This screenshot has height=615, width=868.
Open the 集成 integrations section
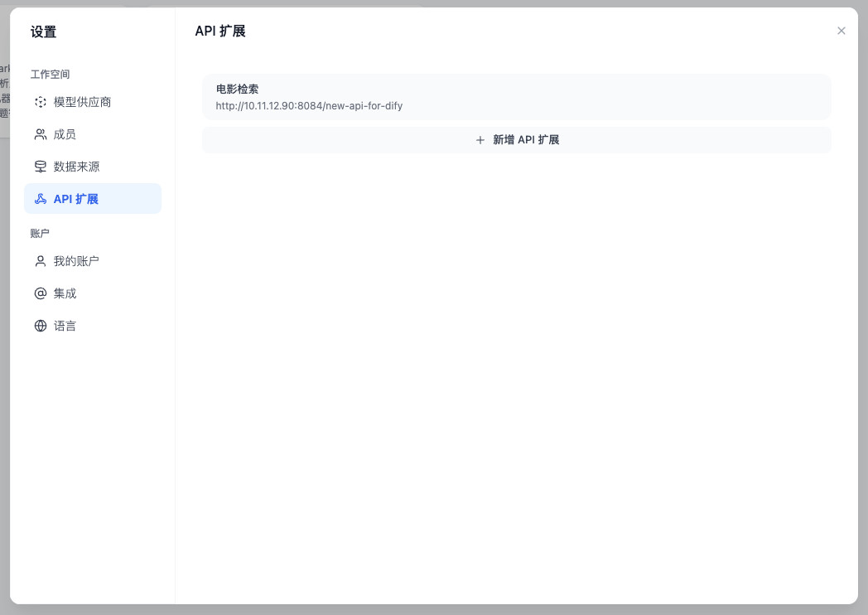[x=65, y=293]
